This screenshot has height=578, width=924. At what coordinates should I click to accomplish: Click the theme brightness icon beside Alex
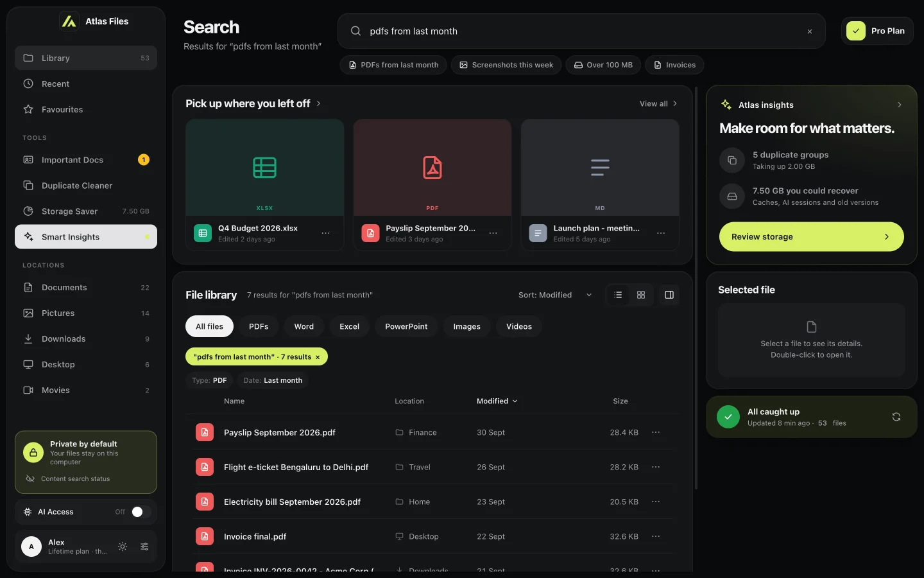click(123, 547)
